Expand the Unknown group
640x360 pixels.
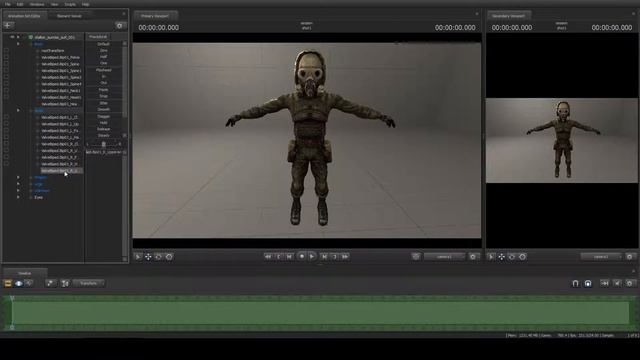[x=18, y=191]
